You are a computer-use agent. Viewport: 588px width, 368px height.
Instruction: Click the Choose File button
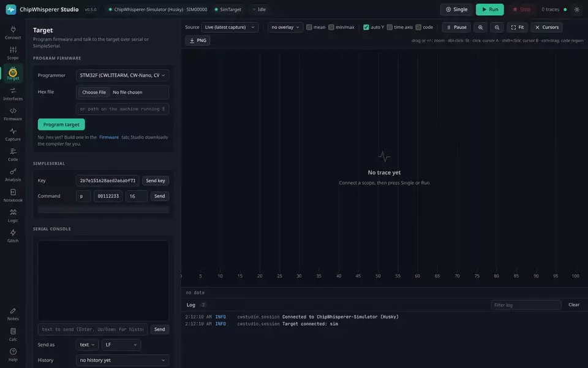point(94,92)
